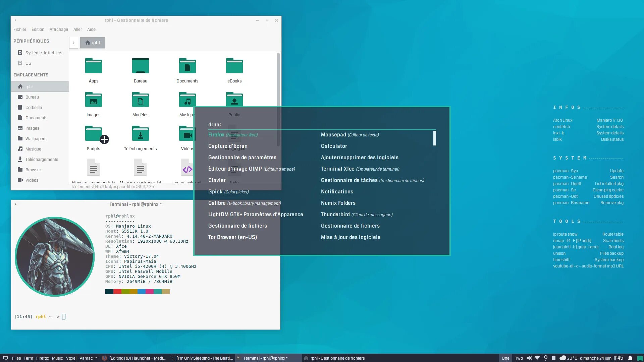The image size is (644, 362).
Task: Click the volume icon in the panel
Action: click(x=529, y=358)
